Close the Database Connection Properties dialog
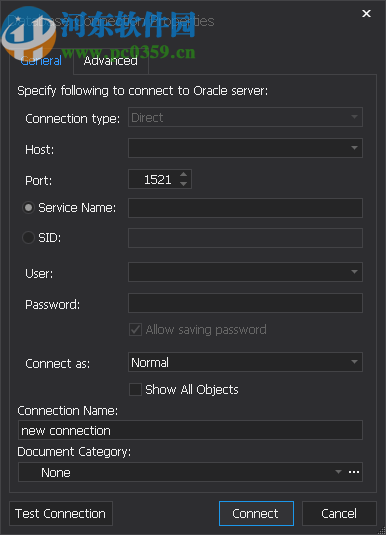This screenshot has width=386, height=535. tap(366, 13)
